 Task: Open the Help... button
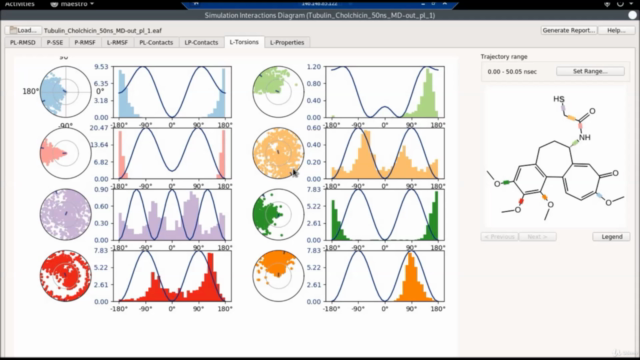[616, 30]
